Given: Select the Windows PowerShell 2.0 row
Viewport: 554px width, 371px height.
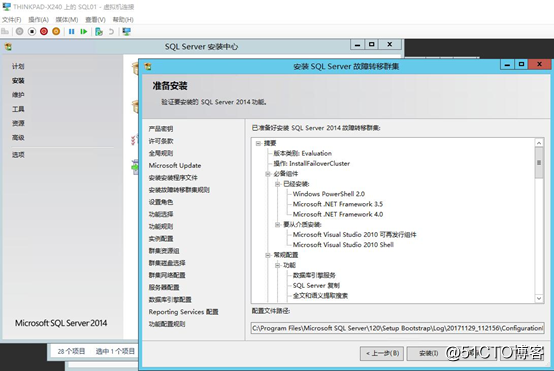Looking at the screenshot, I should tap(329, 194).
